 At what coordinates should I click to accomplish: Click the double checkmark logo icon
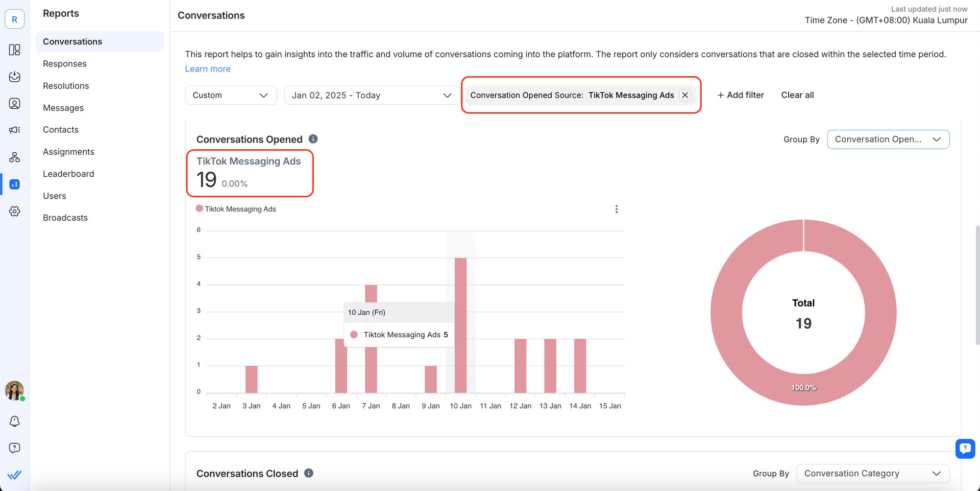click(x=15, y=475)
